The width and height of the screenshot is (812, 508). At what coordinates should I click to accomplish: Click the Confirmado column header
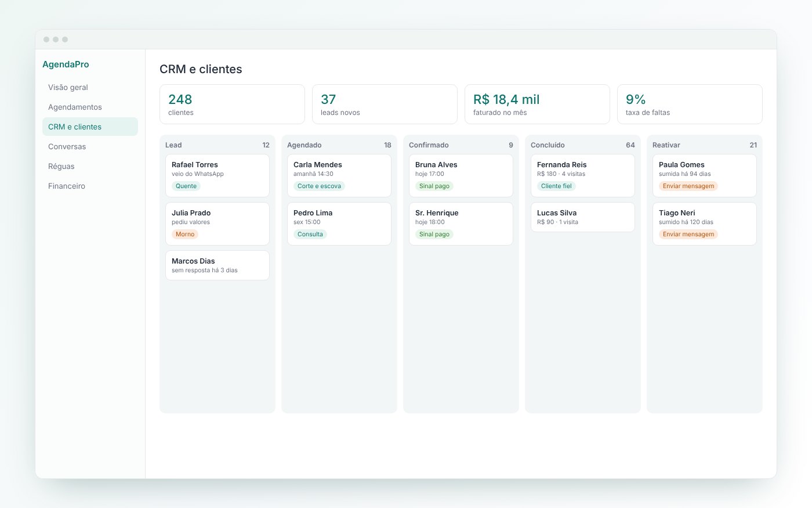click(x=429, y=145)
